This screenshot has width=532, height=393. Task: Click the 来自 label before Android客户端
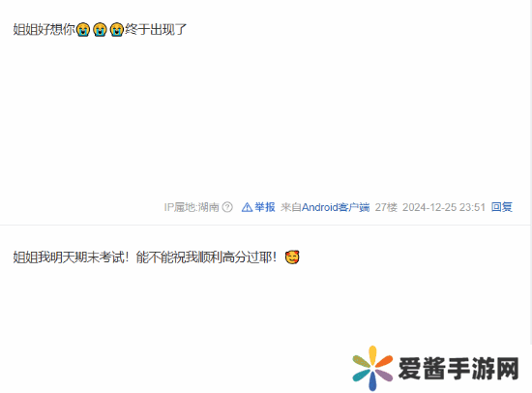pos(291,207)
